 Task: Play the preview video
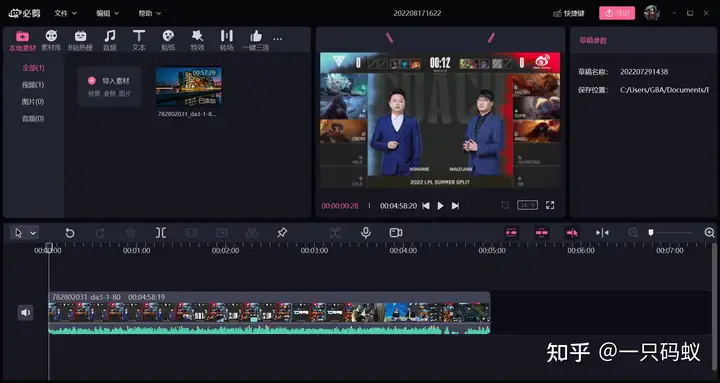(x=440, y=206)
